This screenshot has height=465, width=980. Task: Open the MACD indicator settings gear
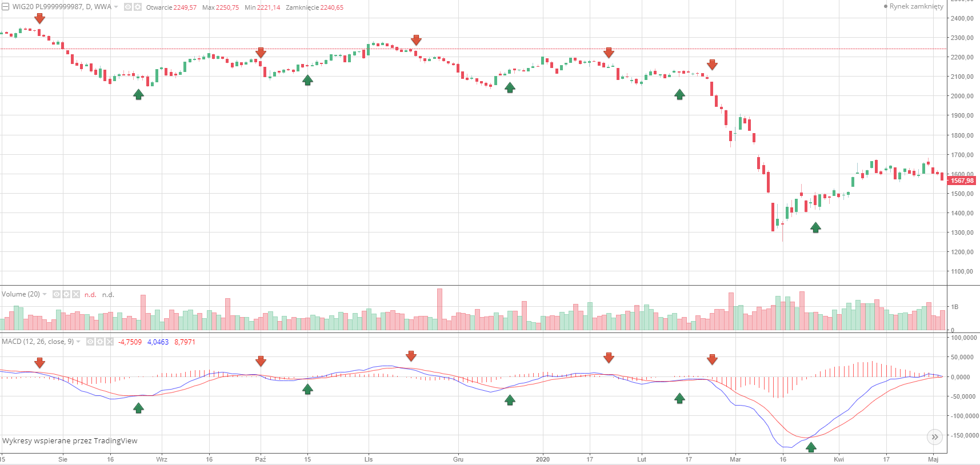(x=100, y=342)
